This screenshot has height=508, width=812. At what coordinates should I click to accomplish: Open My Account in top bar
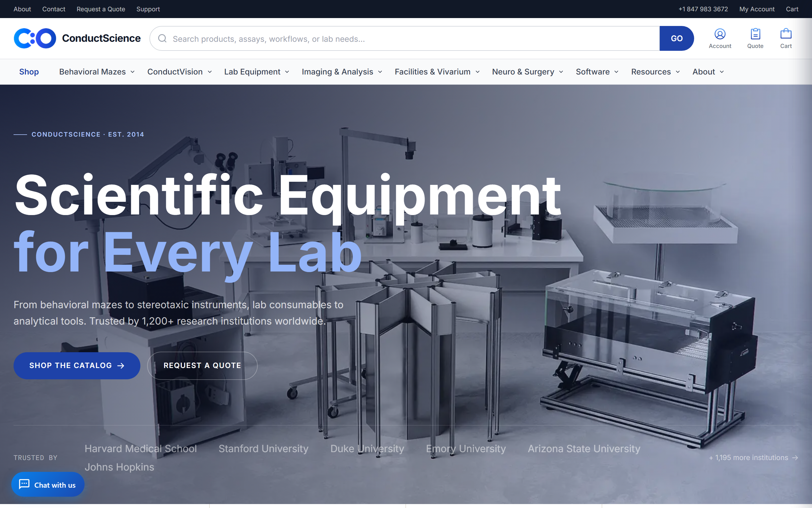coord(757,9)
